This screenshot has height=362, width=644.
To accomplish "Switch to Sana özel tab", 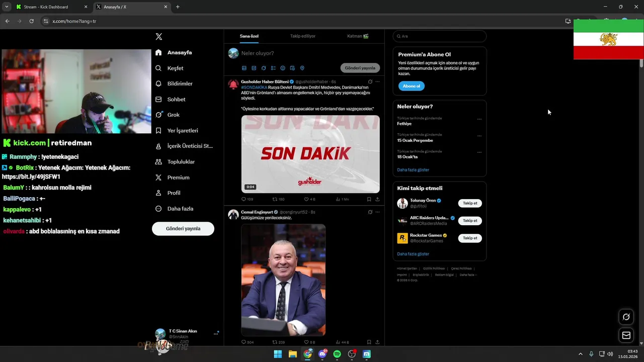I will pyautogui.click(x=249, y=36).
